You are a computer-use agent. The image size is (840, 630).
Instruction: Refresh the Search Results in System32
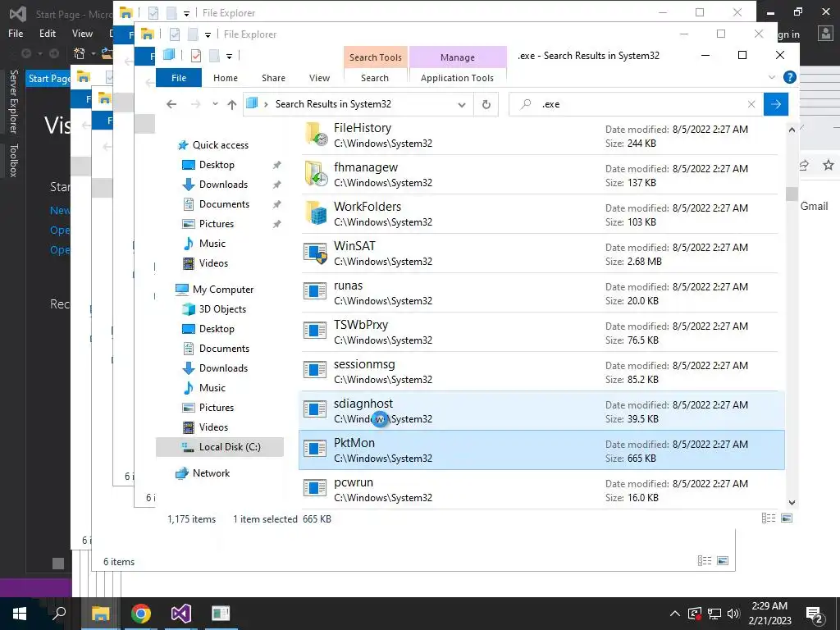486,104
